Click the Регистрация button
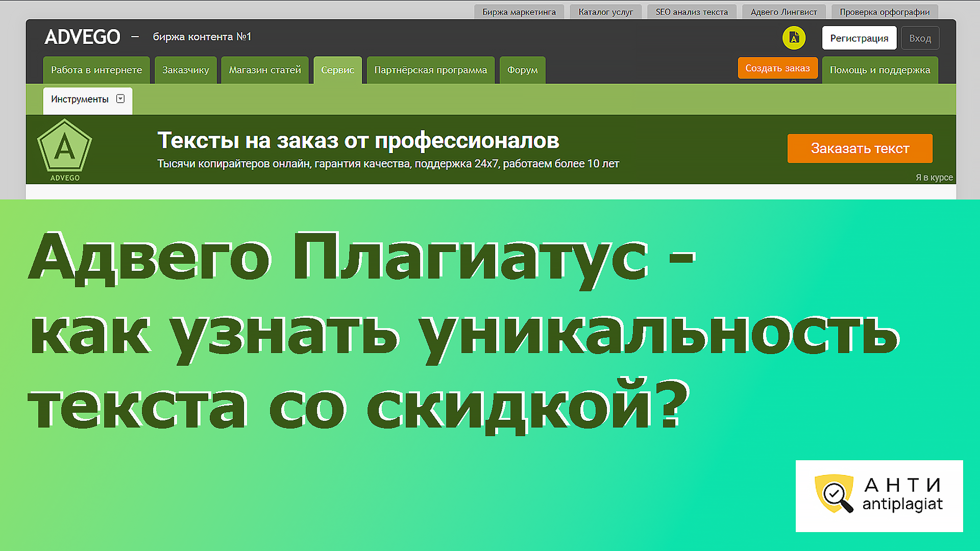 859,38
